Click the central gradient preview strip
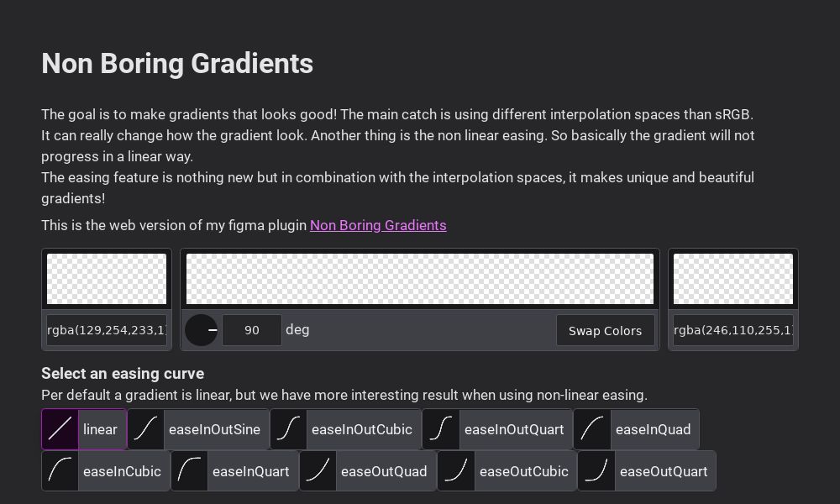840x504 pixels. pyautogui.click(x=420, y=278)
